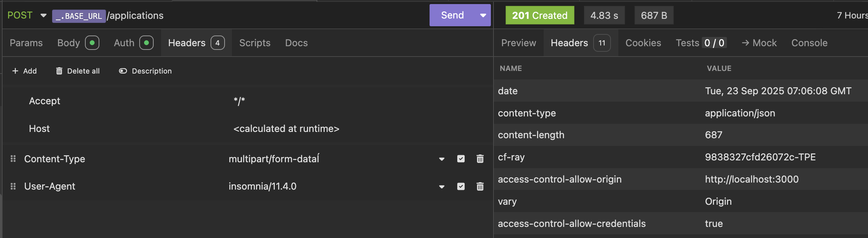The height and width of the screenshot is (238, 868).
Task: Expand the Send button dropdown arrow
Action: pyautogui.click(x=483, y=16)
